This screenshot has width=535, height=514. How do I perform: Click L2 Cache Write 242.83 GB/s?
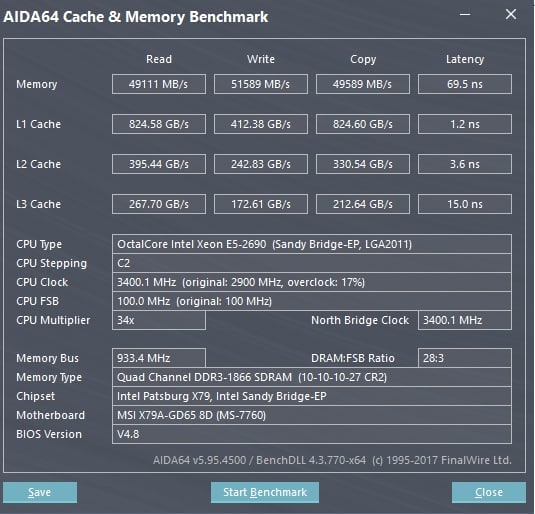[261, 164]
